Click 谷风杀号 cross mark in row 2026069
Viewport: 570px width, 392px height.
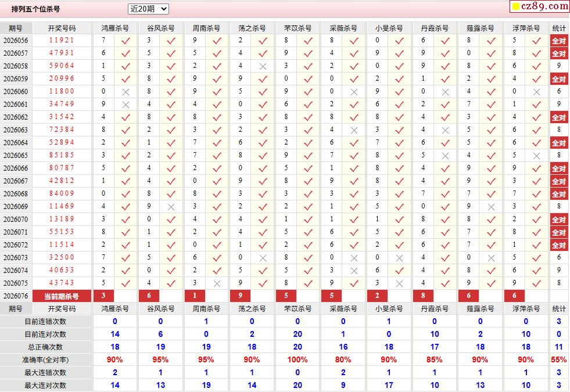click(171, 207)
